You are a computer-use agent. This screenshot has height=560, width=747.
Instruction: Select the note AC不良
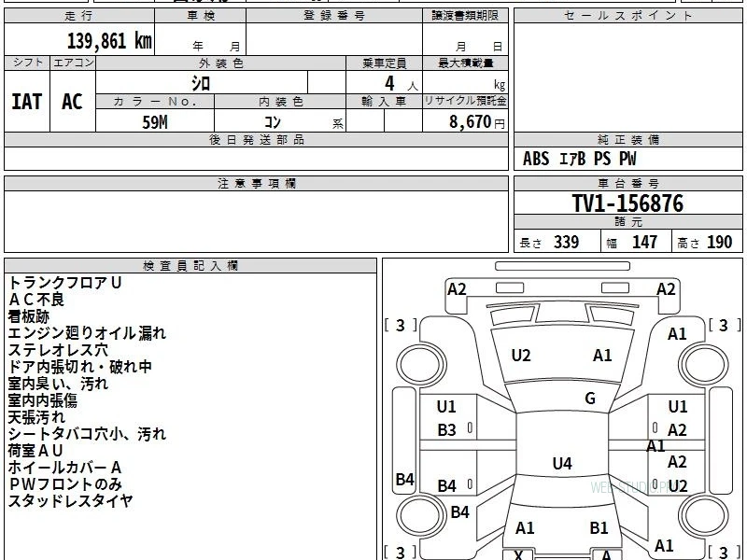tap(36, 300)
